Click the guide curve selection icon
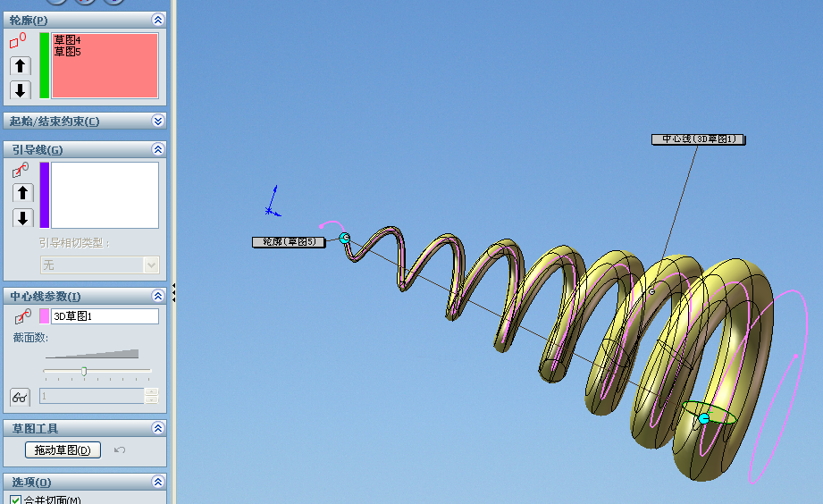The height and width of the screenshot is (504, 823). 21,170
